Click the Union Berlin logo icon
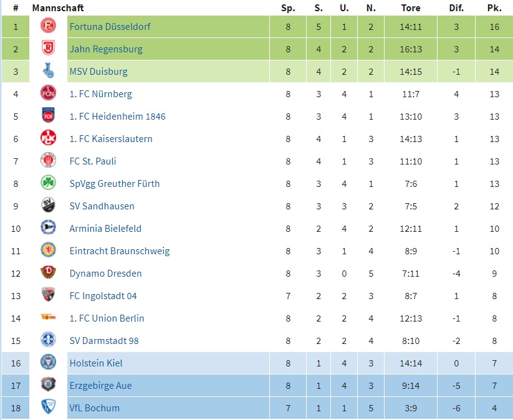Image resolution: width=513 pixels, height=420 pixels. pyautogui.click(x=48, y=317)
